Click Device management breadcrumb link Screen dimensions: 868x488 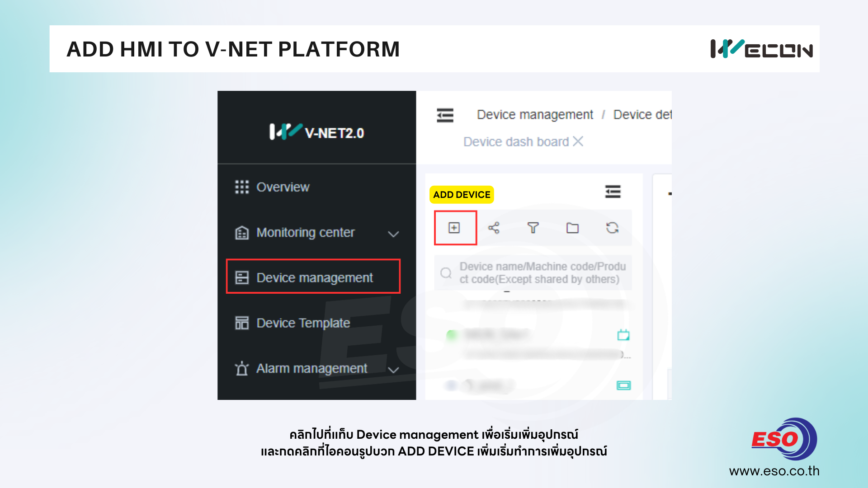tap(535, 115)
